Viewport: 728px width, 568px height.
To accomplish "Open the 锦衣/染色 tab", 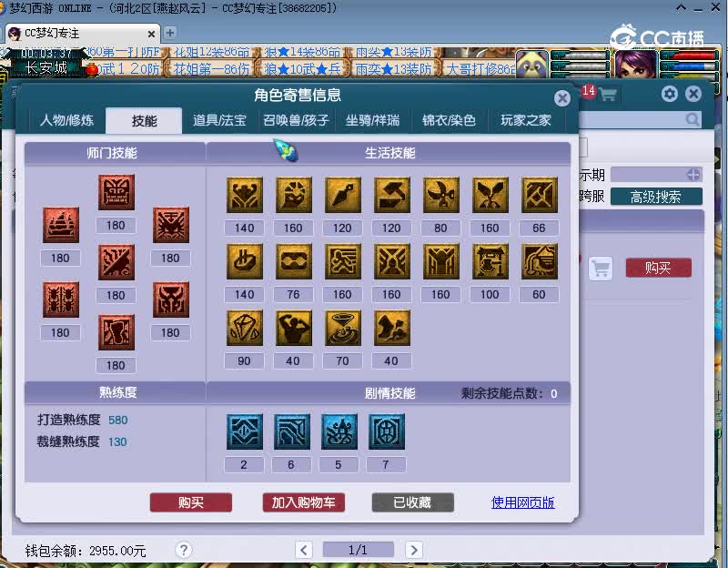I will pyautogui.click(x=449, y=121).
